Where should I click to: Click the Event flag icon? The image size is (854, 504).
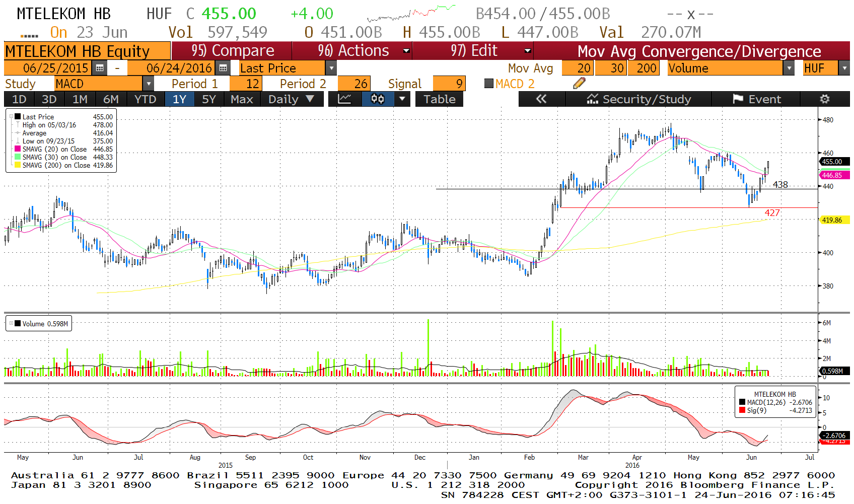coord(738,99)
